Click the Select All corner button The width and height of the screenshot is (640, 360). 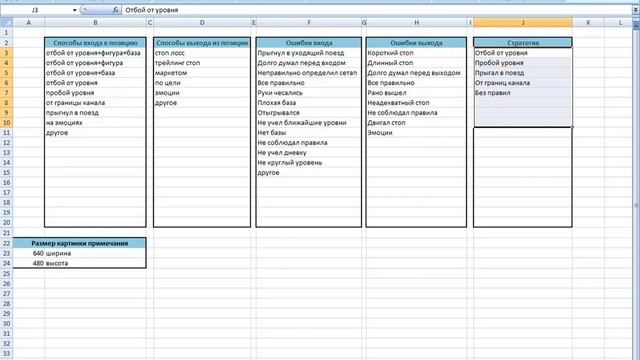(6, 22)
